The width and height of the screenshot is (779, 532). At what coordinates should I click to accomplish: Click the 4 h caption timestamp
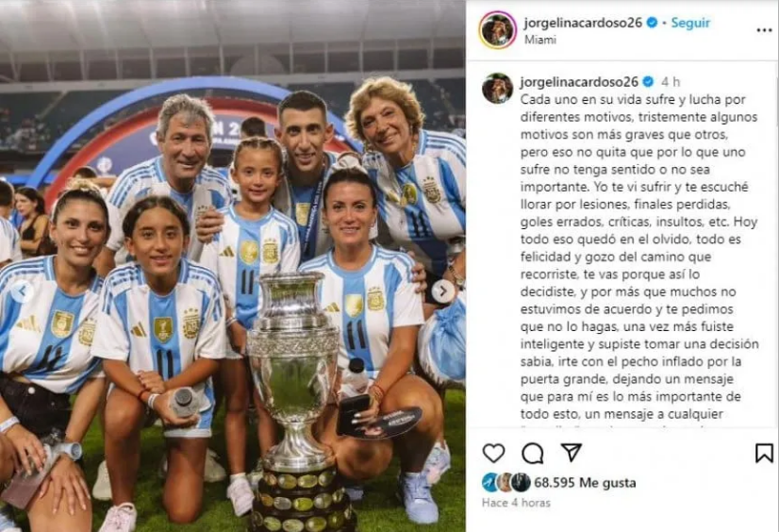[x=671, y=82]
